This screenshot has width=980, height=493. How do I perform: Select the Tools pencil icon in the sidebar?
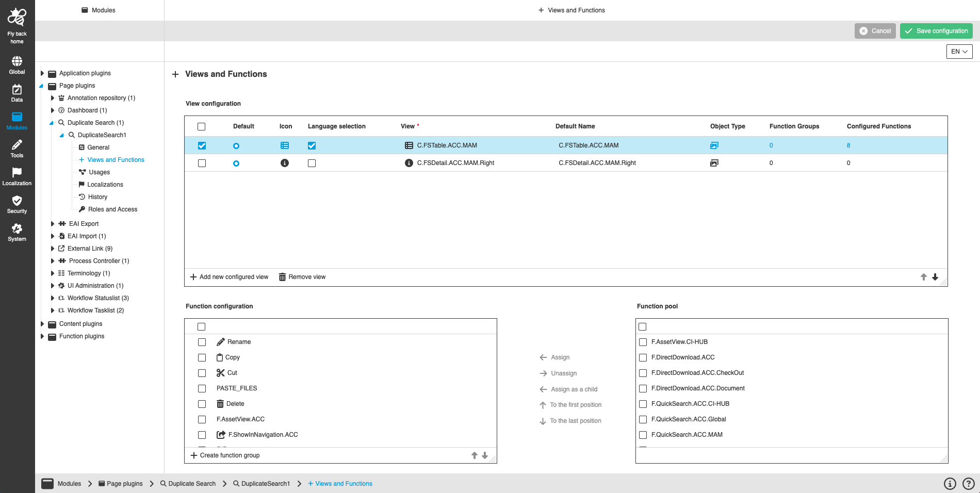coord(17,146)
